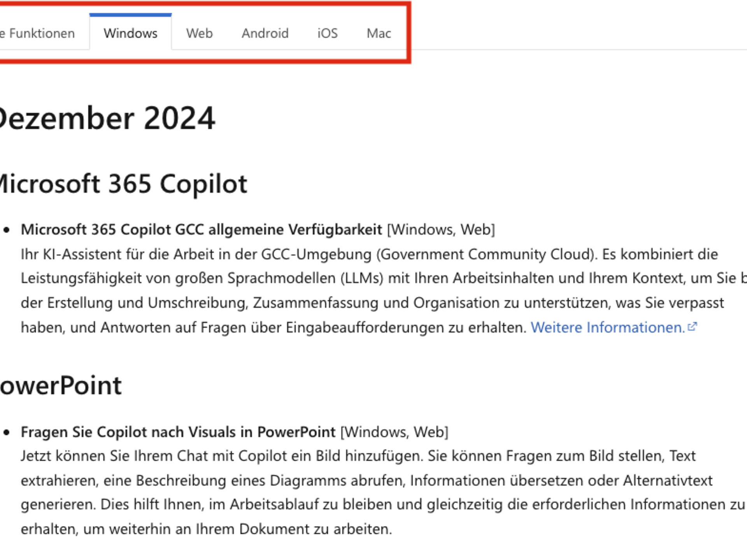Screen dimensions: 747x560
Task: Select the Windows tab
Action: point(130,33)
